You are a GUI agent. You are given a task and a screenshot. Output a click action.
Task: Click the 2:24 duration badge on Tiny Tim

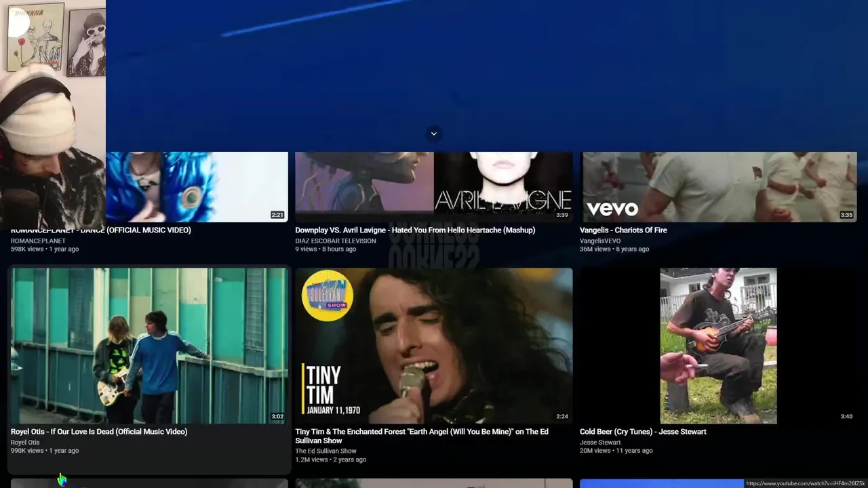562,417
